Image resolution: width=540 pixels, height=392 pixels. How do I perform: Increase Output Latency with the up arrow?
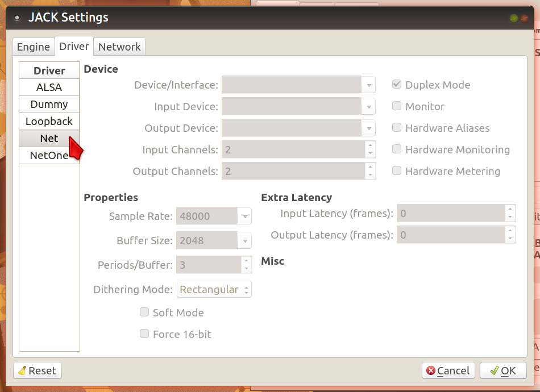point(510,231)
